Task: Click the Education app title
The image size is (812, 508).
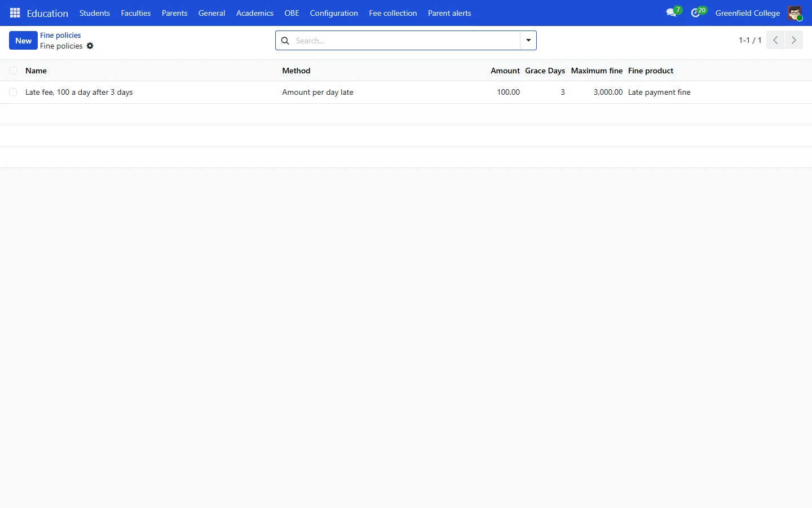Action: coord(47,13)
